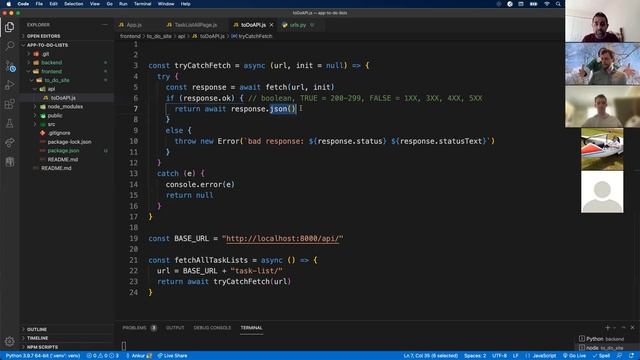
Task: Expand the public folder
Action: pyautogui.click(x=55, y=116)
